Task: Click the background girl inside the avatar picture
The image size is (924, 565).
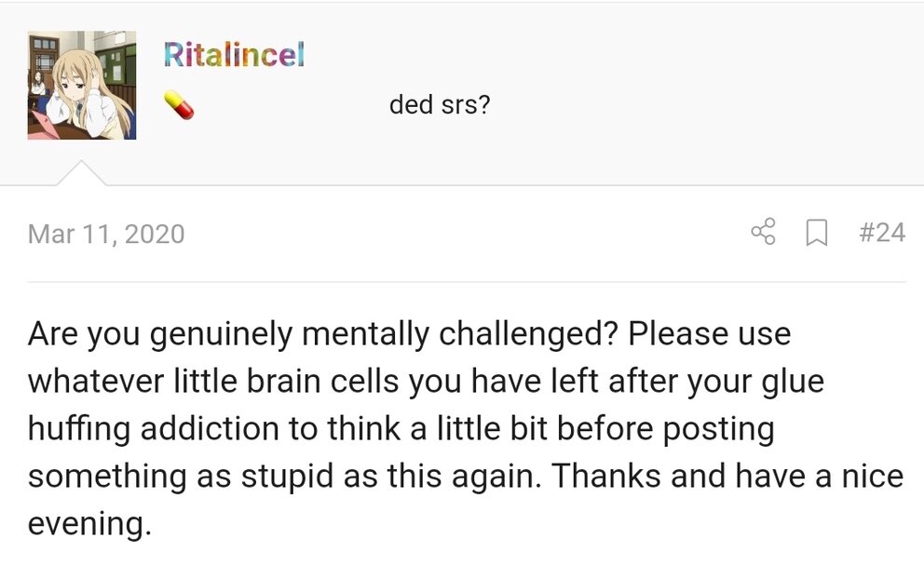Action: click(38, 85)
